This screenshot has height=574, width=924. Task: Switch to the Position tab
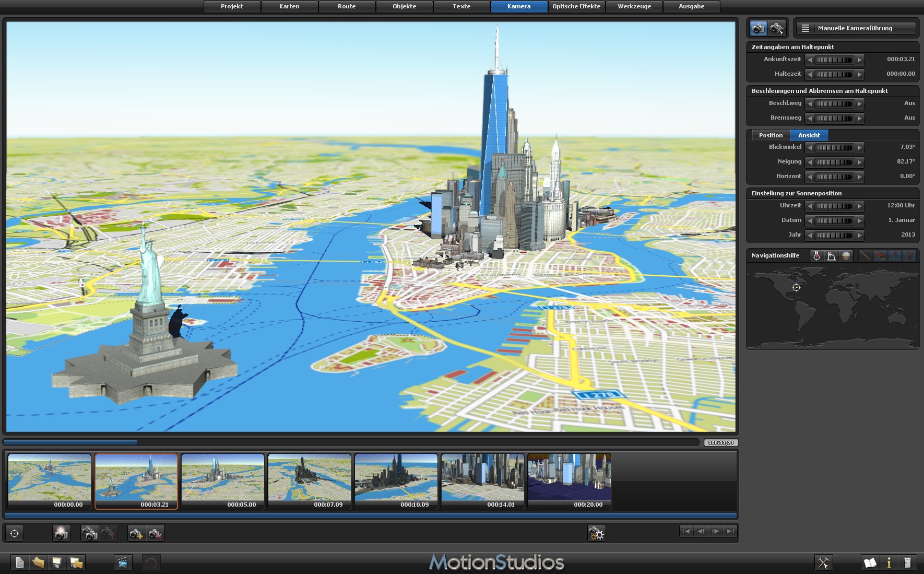[x=771, y=135]
